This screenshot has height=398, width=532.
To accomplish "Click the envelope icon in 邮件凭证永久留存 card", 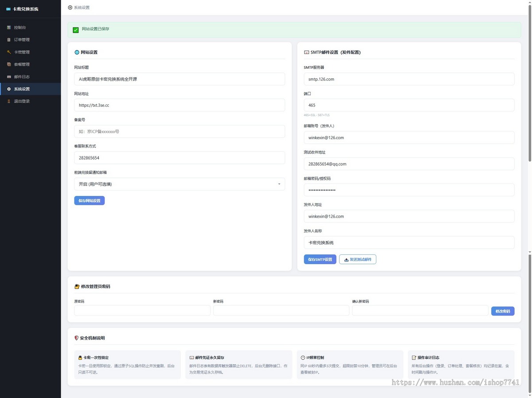I will point(192,358).
